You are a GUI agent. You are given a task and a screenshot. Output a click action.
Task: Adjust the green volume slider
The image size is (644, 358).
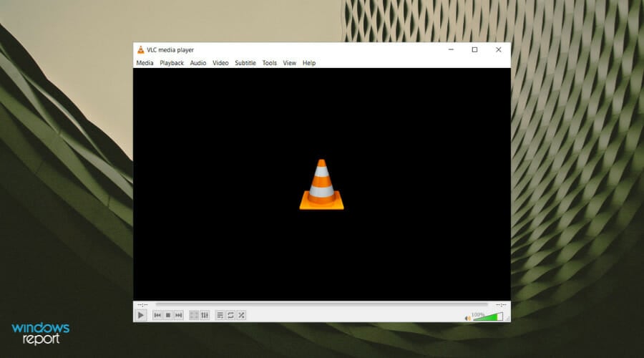tap(487, 316)
